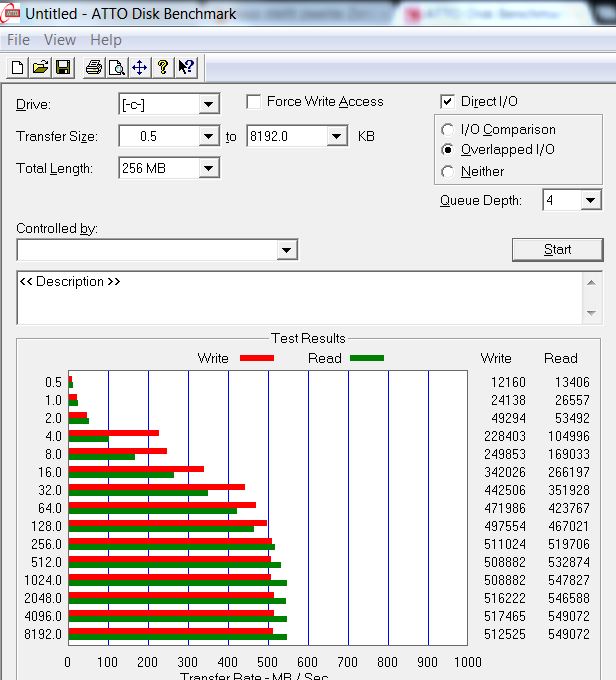Screen dimensions: 616x680
Task: Click the yellow question mark About icon
Action: point(163,68)
